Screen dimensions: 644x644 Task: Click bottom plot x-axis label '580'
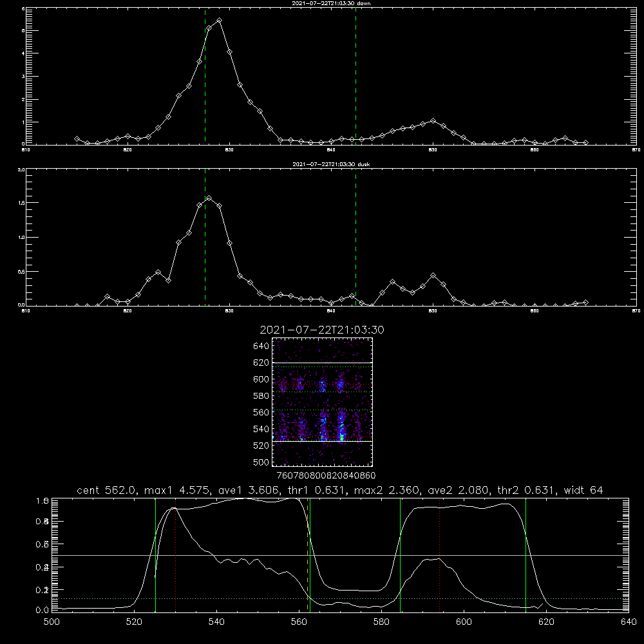[x=381, y=622]
